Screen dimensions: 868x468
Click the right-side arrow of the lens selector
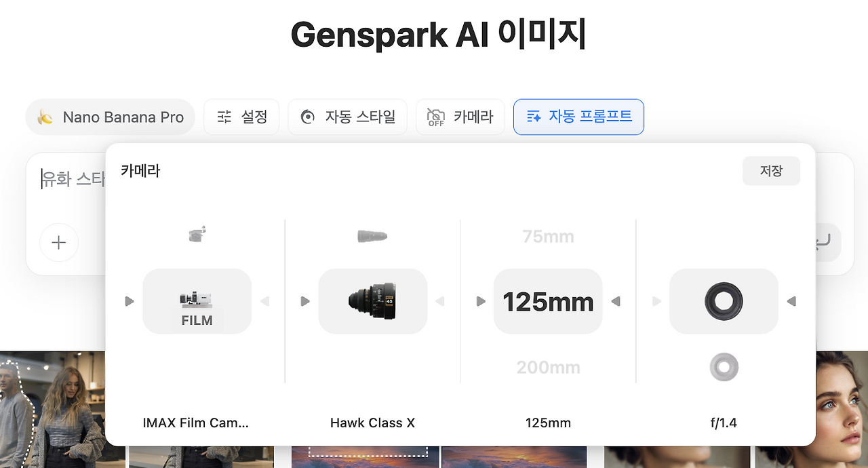click(440, 301)
